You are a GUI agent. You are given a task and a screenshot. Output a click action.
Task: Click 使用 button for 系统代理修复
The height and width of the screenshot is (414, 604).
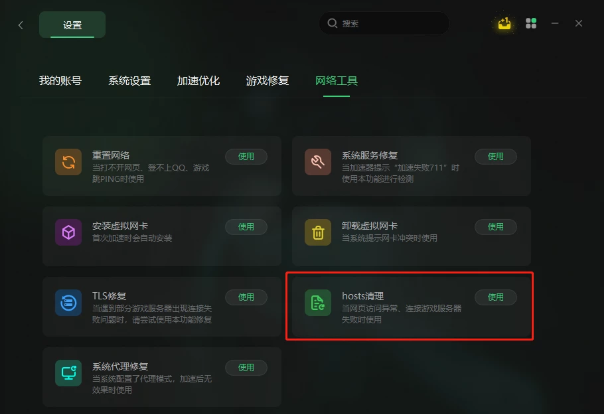click(246, 367)
